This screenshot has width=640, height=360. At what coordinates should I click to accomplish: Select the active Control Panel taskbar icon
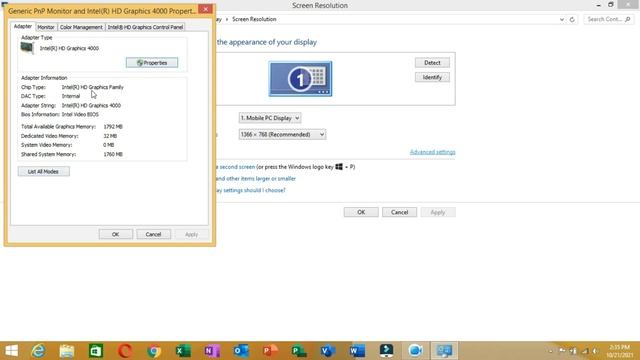pyautogui.click(x=444, y=351)
